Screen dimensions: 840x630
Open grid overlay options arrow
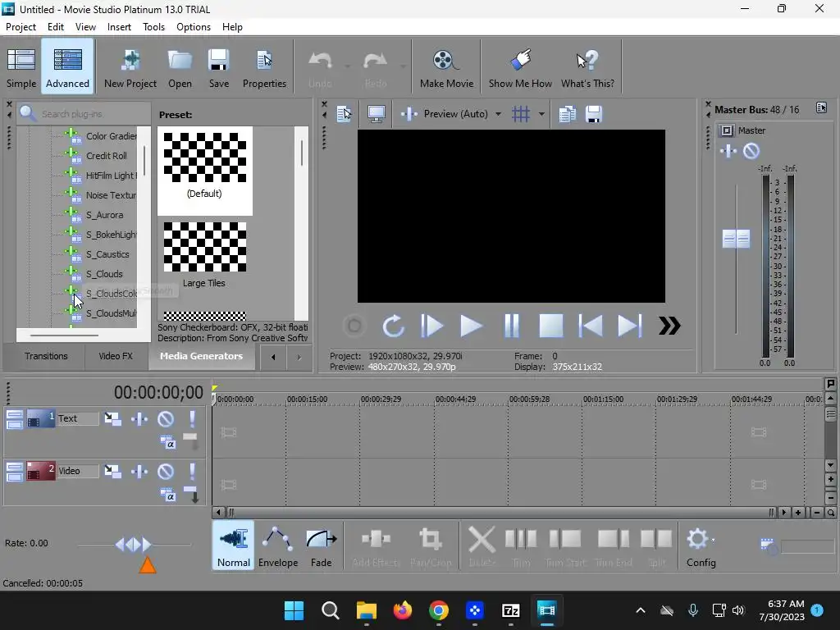pos(541,114)
